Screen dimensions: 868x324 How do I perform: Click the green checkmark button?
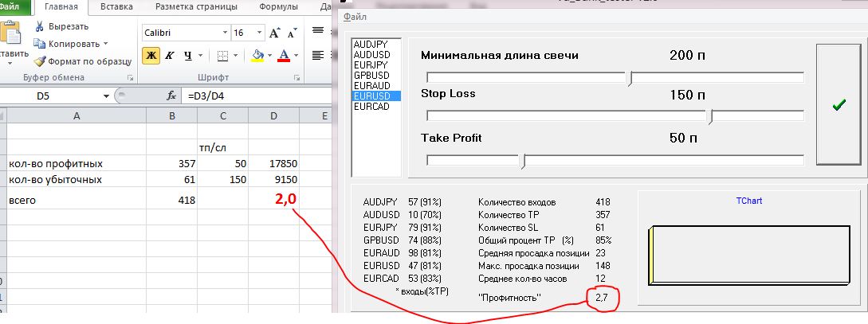[839, 105]
